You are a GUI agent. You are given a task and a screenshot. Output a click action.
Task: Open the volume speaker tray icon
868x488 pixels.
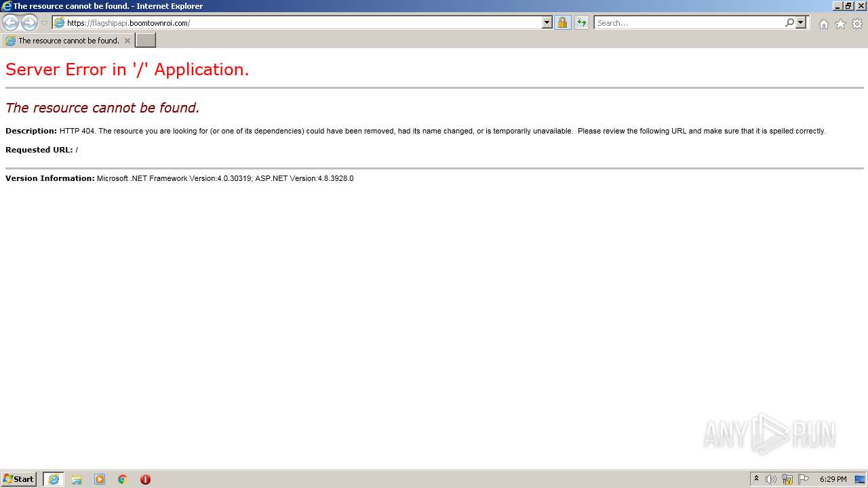click(771, 479)
